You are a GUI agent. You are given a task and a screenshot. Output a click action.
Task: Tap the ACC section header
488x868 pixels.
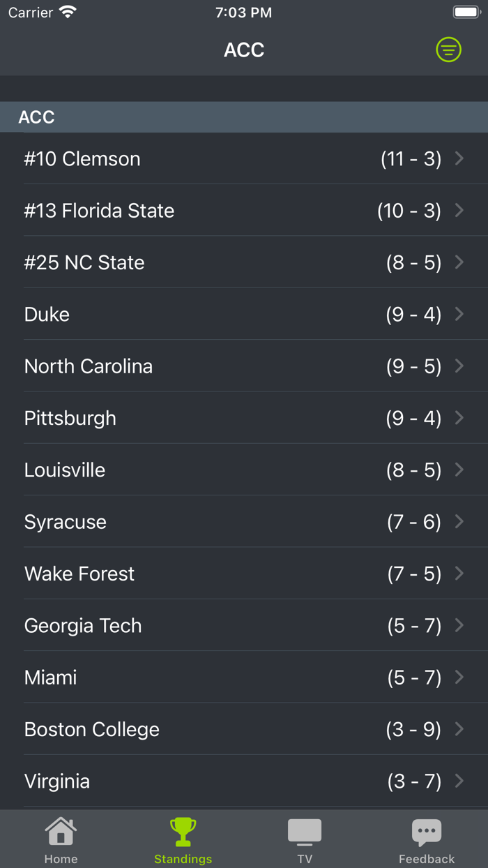(244, 117)
